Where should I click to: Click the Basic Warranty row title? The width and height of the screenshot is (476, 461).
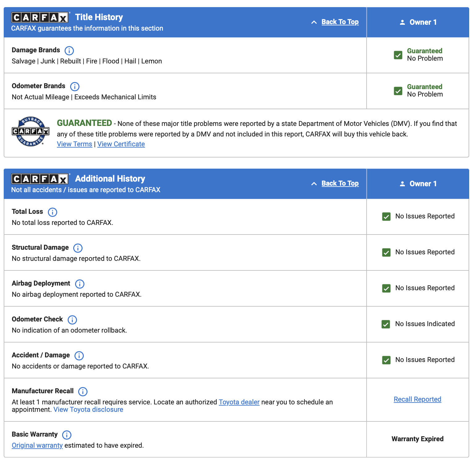pos(35,434)
